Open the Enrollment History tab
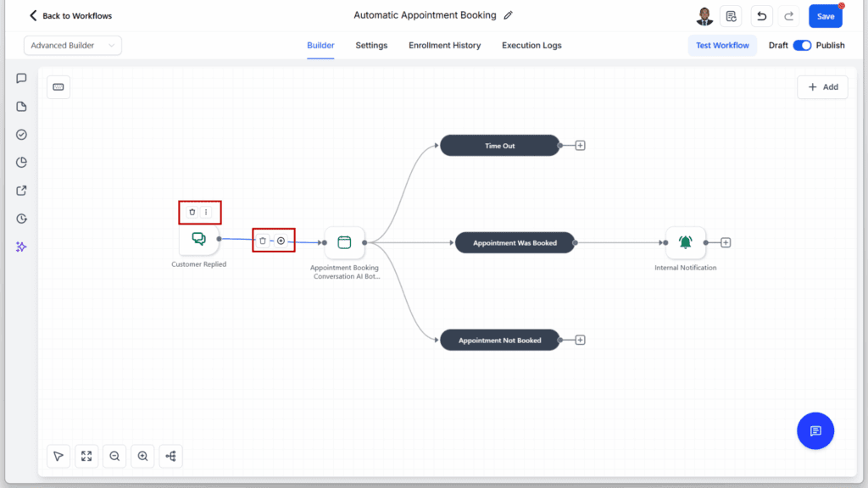Viewport: 868px width, 488px height. tap(444, 46)
